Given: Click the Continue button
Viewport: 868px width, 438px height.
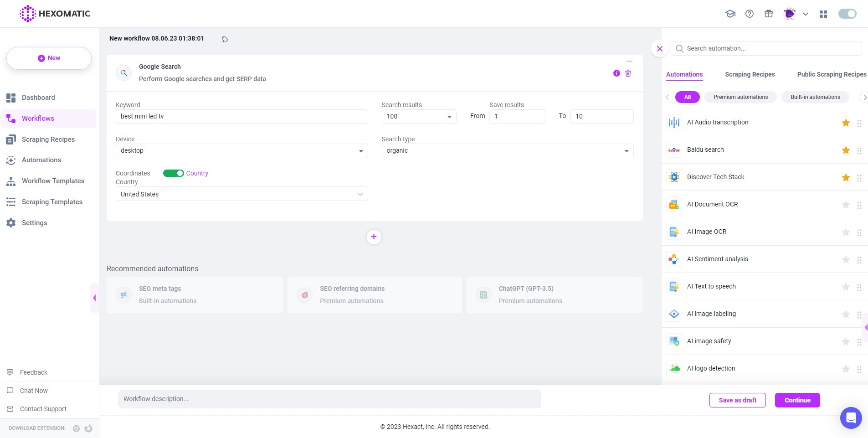Looking at the screenshot, I should click(x=797, y=400).
